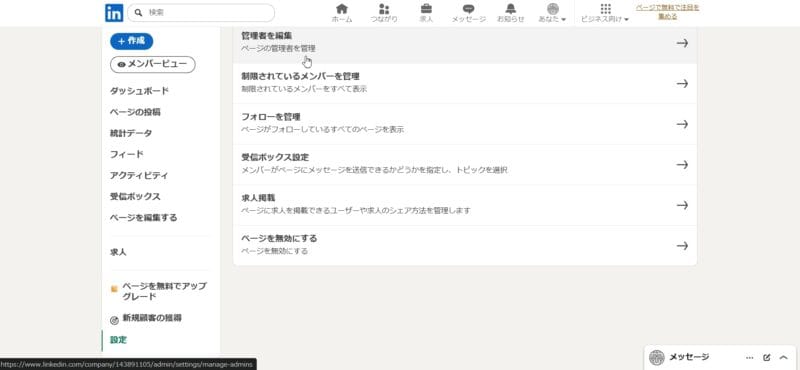Open 統計データ in sidebar
This screenshot has width=800, height=370.
(131, 133)
